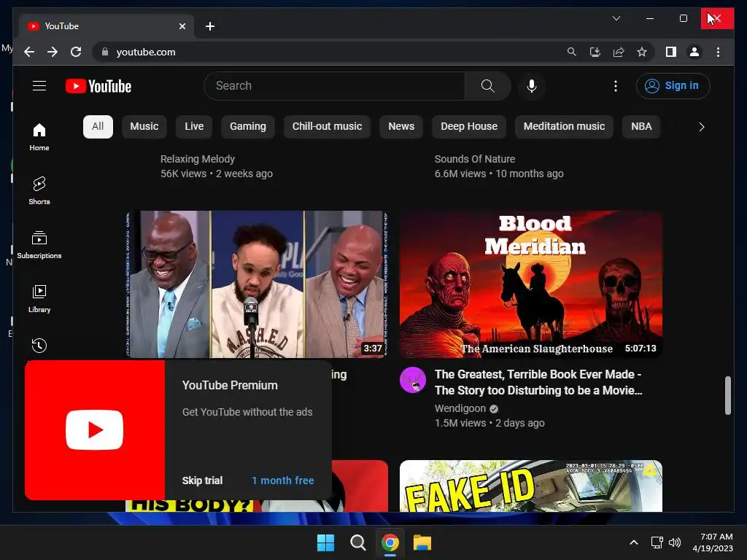This screenshot has width=747, height=560.
Task: Open the basketball interview video thumbnail
Action: tap(257, 284)
